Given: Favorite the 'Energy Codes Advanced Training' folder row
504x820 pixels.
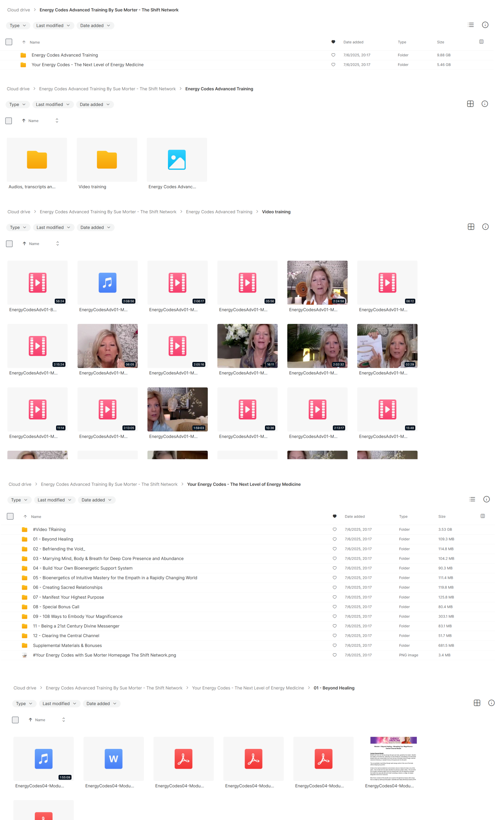Looking at the screenshot, I should (333, 55).
